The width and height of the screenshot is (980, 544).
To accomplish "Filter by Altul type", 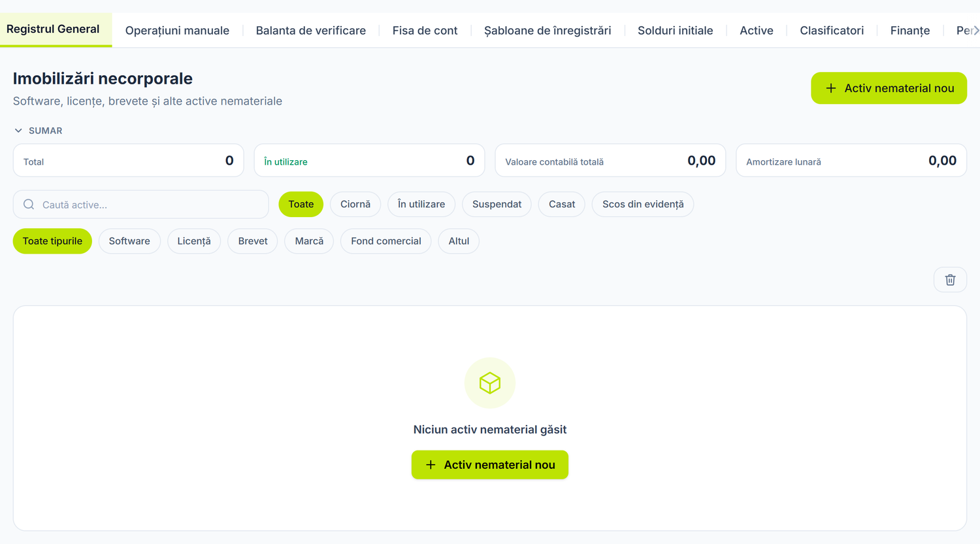I will (x=459, y=241).
